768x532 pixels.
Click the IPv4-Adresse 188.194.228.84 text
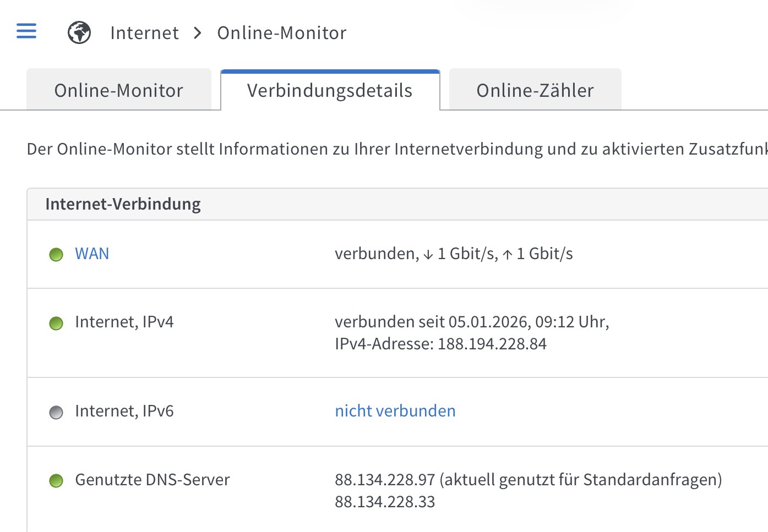pos(440,344)
